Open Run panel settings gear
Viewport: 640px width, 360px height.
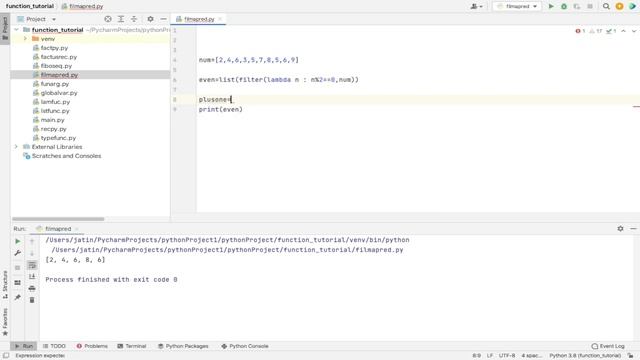click(620, 229)
